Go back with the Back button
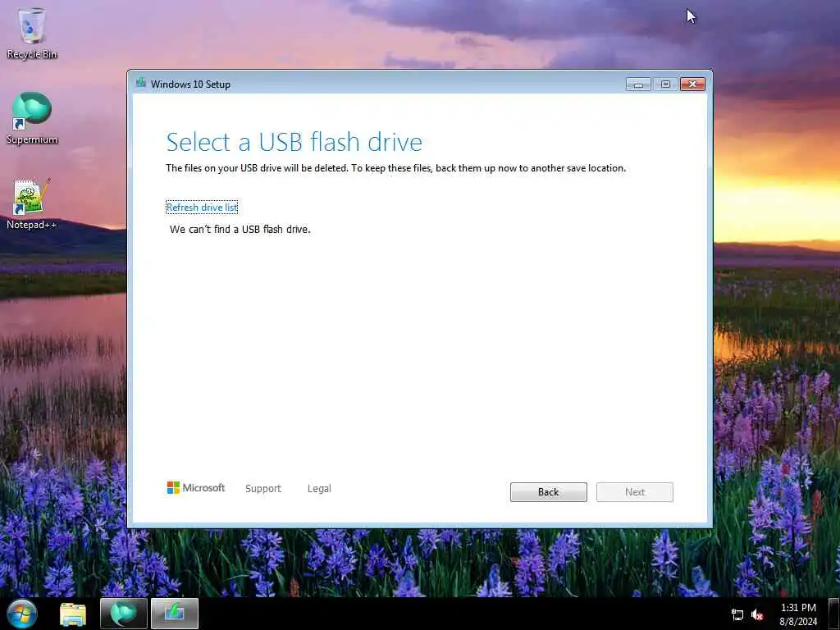Screen dimensions: 840x630 [548, 492]
